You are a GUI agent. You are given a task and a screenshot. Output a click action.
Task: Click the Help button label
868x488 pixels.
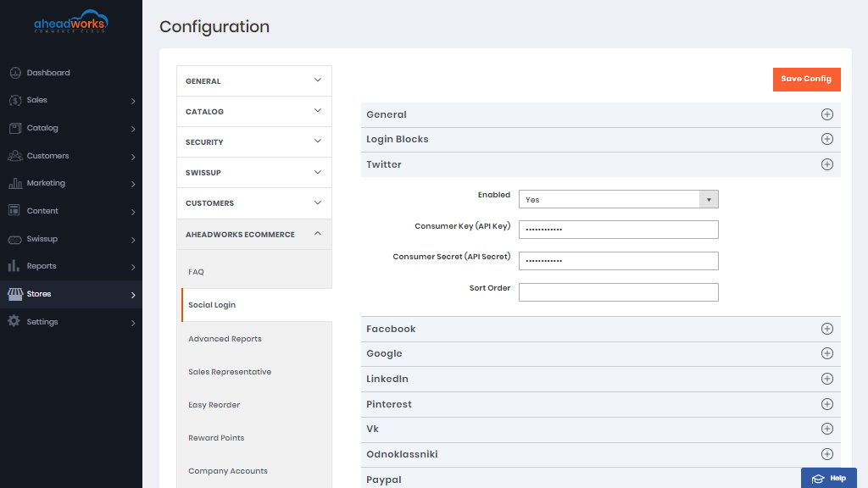[837, 479]
